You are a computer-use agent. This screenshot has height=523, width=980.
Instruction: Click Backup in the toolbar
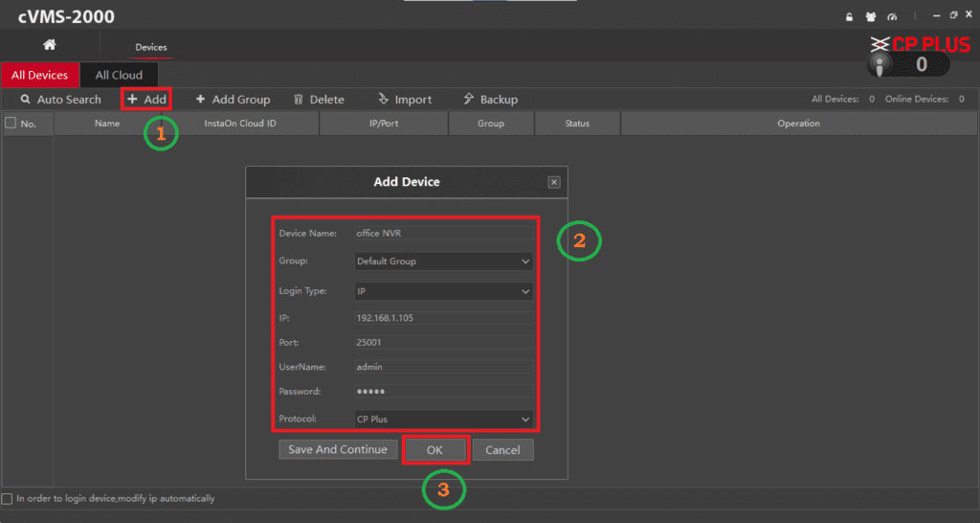490,100
